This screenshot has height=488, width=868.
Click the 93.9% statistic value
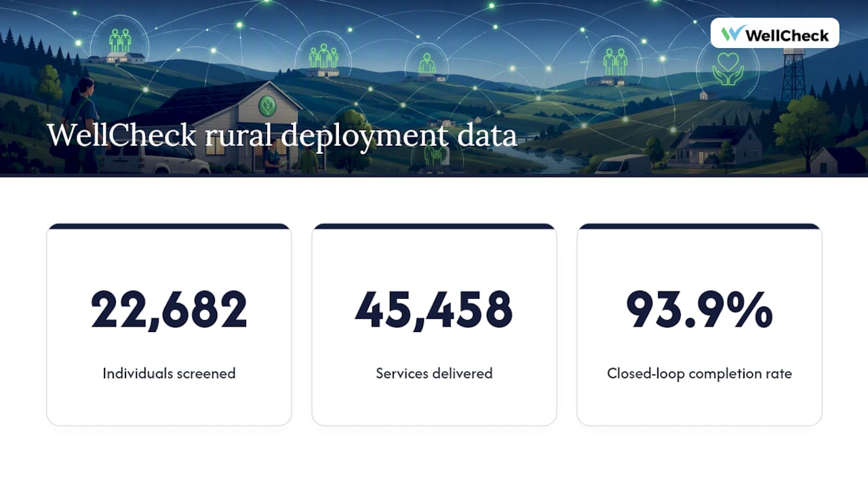(x=699, y=310)
